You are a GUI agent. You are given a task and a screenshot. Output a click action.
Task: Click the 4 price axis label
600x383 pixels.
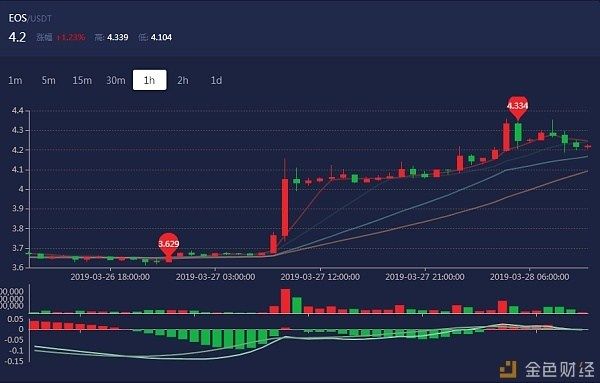(21, 189)
